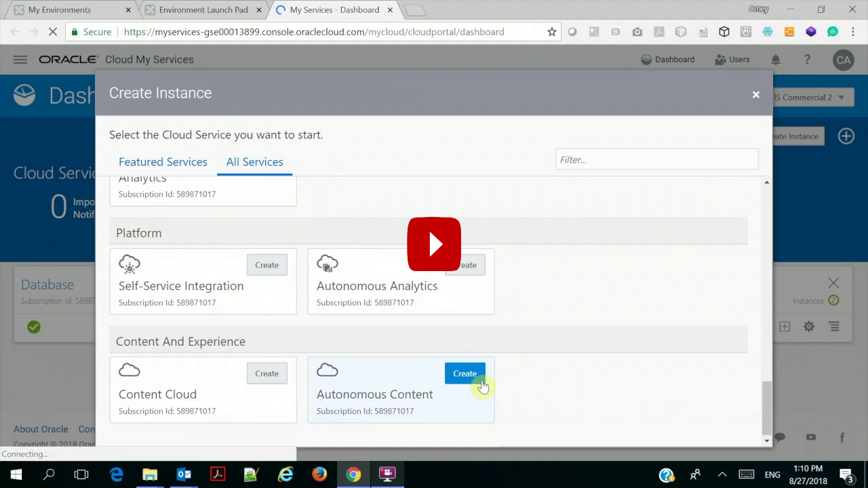Stop page loading with the X button
868x488 pixels.
[x=52, y=32]
